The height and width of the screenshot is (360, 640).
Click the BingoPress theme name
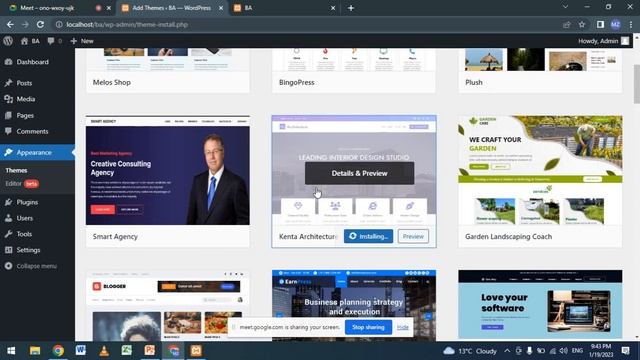[x=297, y=82]
